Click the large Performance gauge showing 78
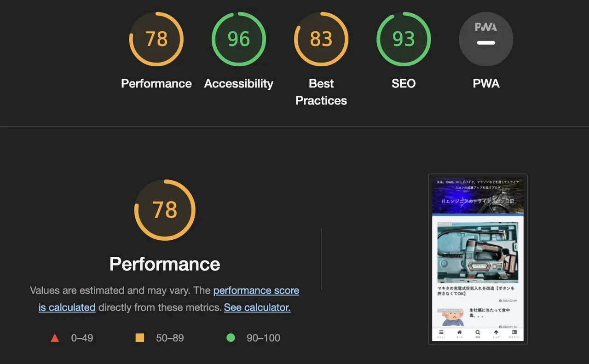Viewport: 589px width, 364px height. [x=165, y=210]
